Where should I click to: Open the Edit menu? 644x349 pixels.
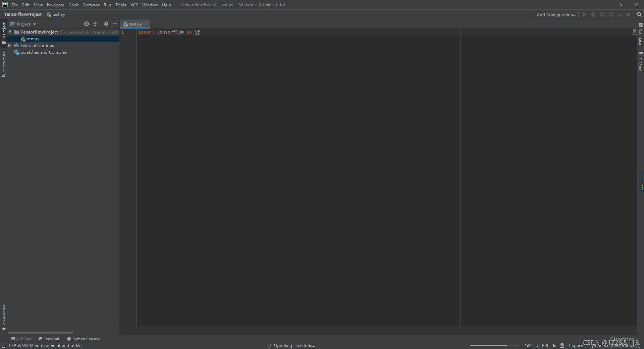(26, 5)
